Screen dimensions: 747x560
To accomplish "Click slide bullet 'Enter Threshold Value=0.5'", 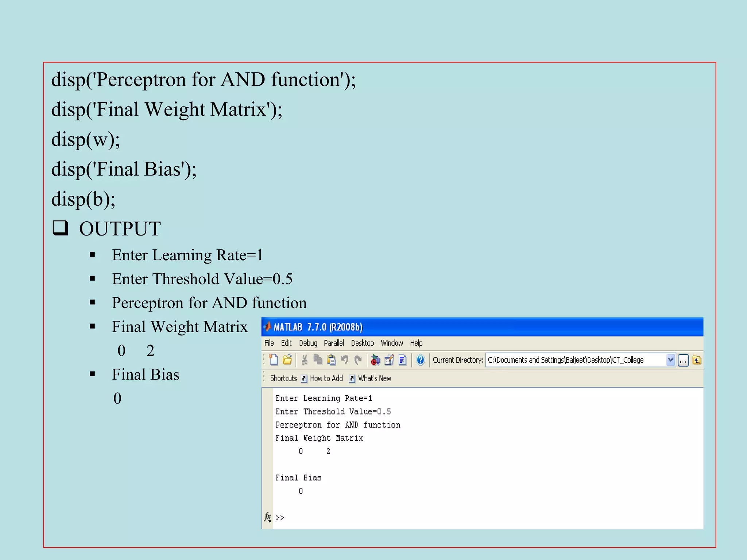I will pos(202,279).
